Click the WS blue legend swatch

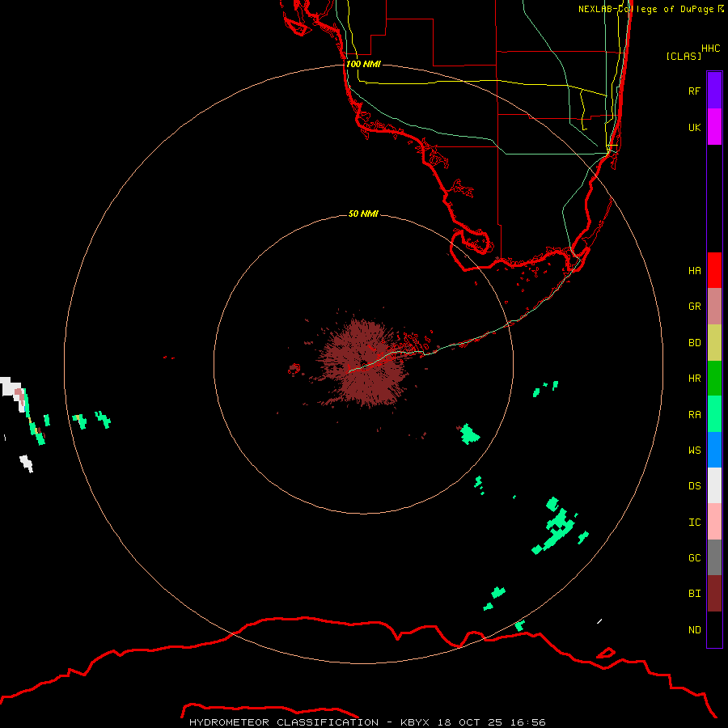tap(714, 450)
